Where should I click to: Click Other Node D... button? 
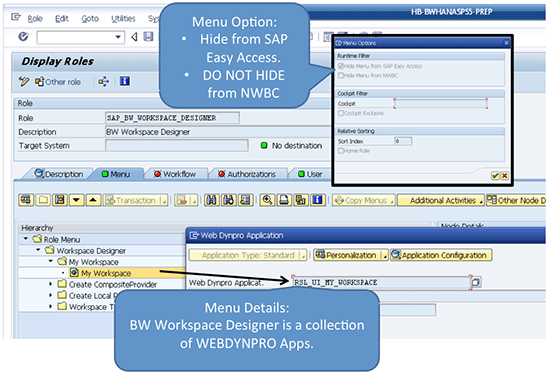[x=516, y=200]
